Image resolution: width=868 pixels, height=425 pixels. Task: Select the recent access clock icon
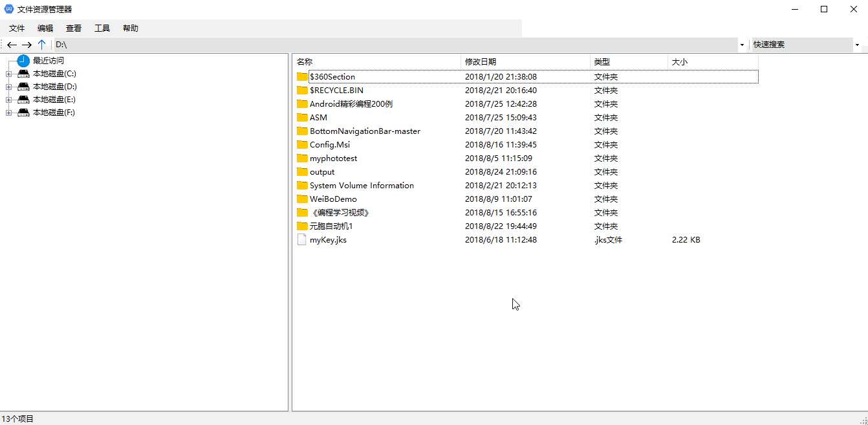[x=23, y=61]
